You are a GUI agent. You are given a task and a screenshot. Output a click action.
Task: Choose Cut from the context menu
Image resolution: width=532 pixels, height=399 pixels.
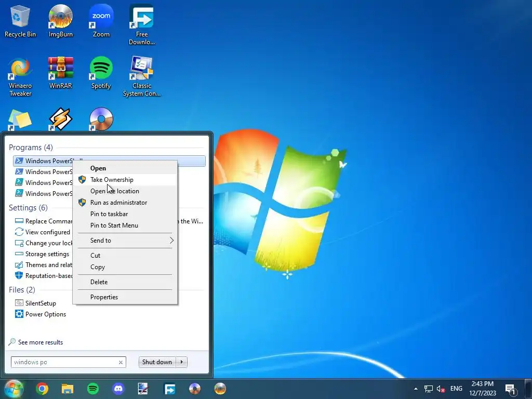(x=125, y=256)
